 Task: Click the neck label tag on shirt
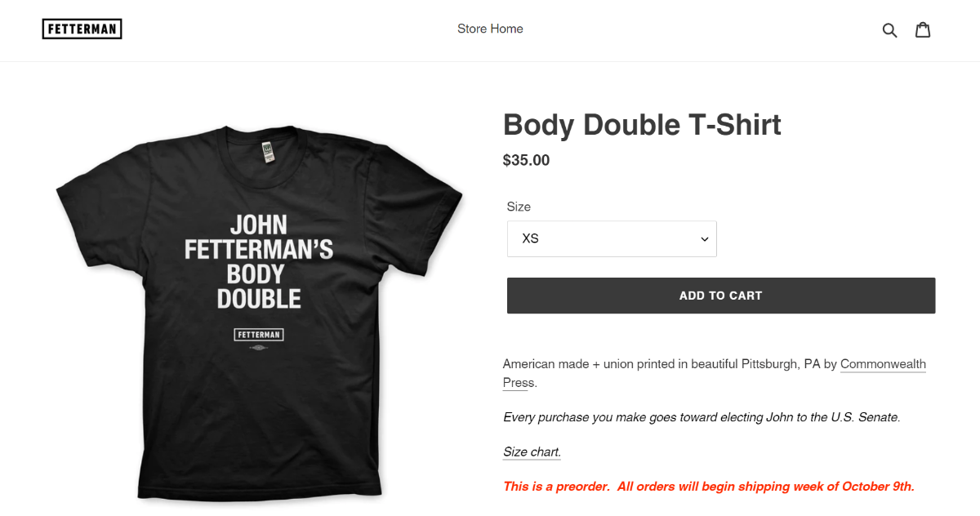pos(267,153)
